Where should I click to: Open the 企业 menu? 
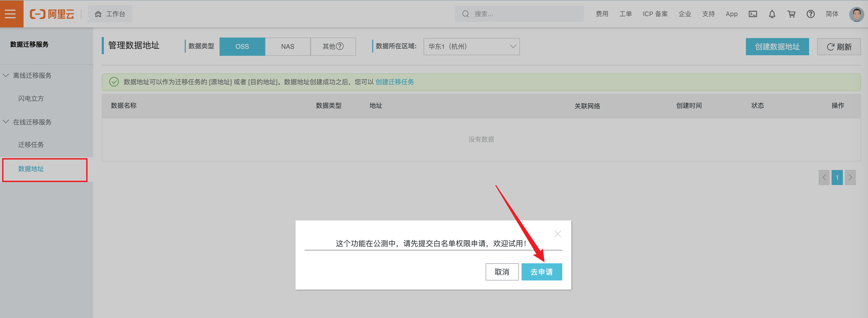point(685,14)
